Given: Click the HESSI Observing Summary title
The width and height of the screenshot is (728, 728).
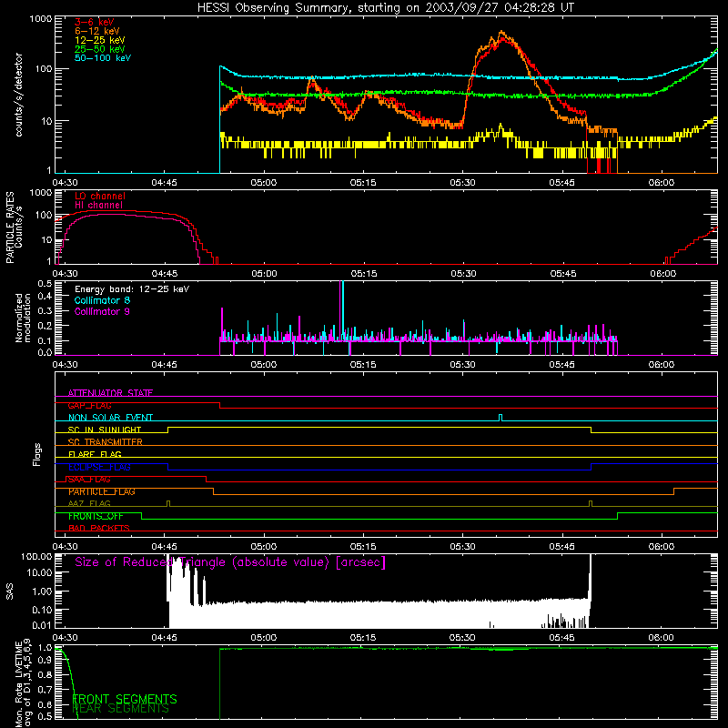Looking at the screenshot, I should (386, 8).
